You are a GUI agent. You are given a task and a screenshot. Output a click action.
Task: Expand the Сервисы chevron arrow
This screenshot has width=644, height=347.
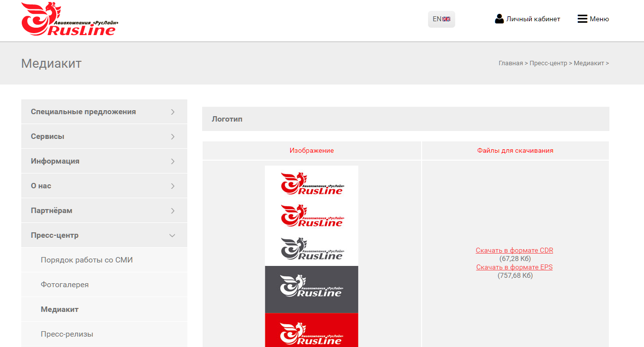(172, 136)
